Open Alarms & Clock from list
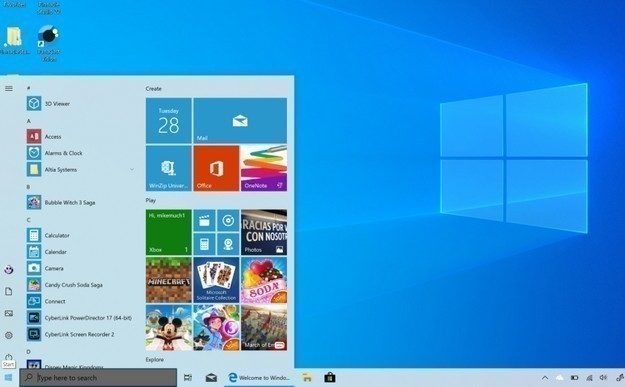 point(80,153)
